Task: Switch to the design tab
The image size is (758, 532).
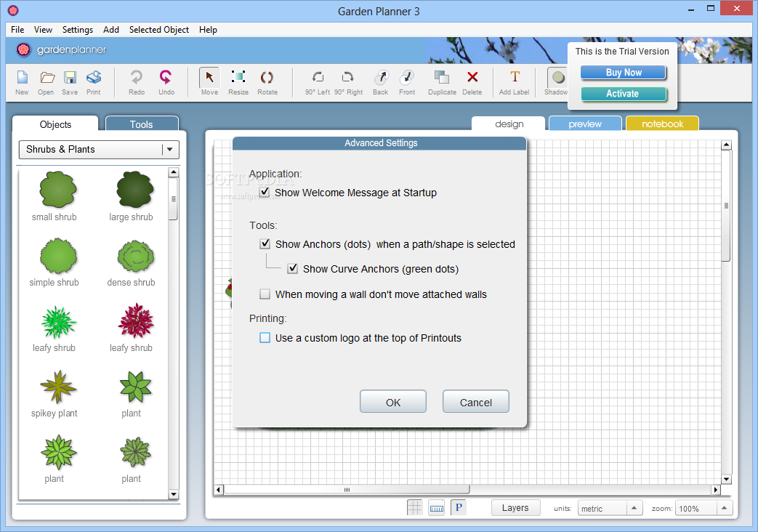Action: point(509,124)
